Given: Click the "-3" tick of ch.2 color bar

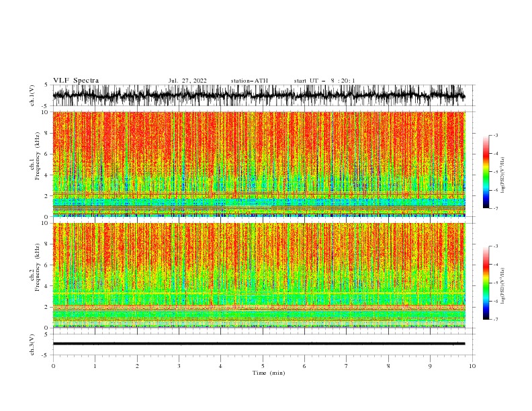Looking at the screenshot, I should tap(495, 246).
